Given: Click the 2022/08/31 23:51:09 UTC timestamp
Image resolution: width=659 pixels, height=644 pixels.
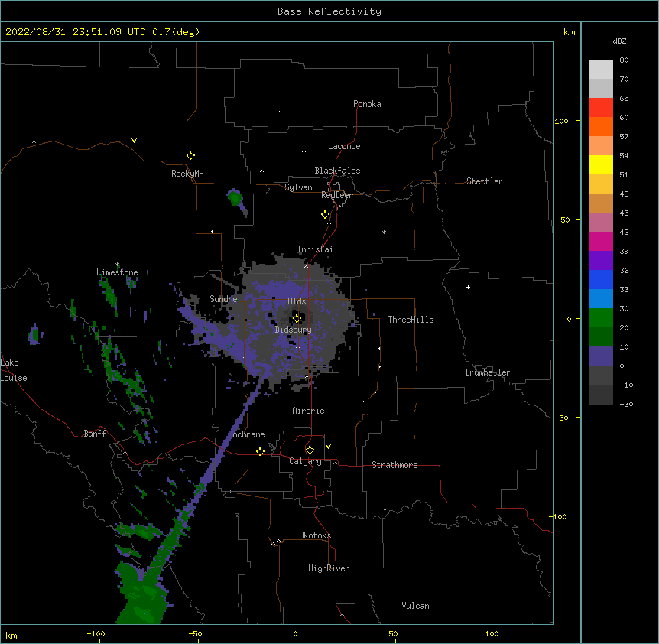Looking at the screenshot, I should [x=76, y=32].
